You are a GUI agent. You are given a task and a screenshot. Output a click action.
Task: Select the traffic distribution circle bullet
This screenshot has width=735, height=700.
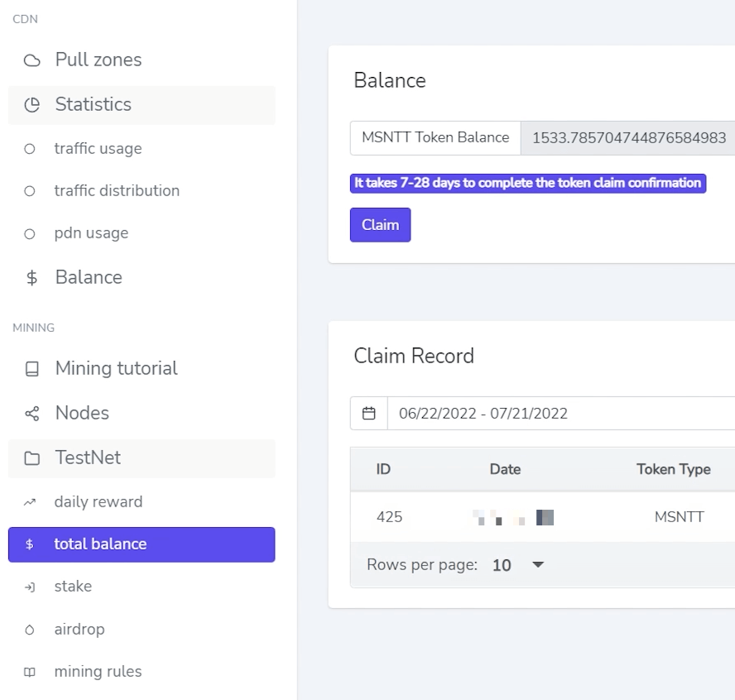pyautogui.click(x=30, y=191)
